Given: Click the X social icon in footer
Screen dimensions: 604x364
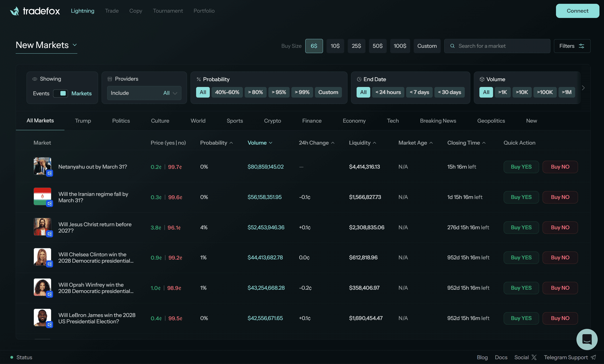Looking at the screenshot, I should [534, 357].
